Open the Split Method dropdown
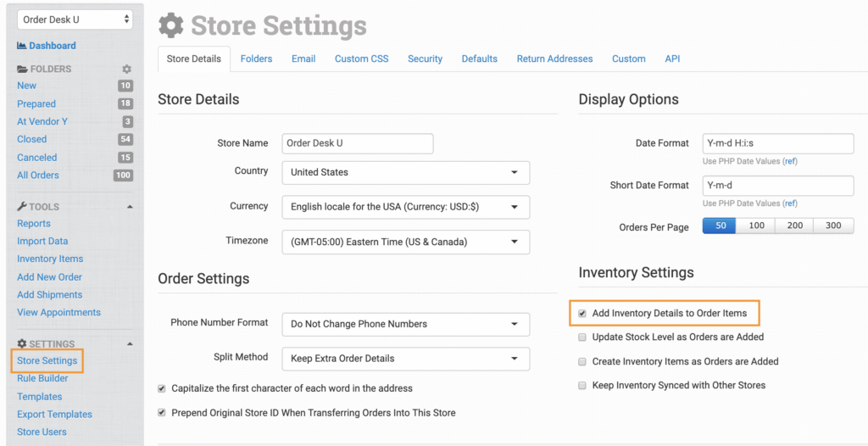The width and height of the screenshot is (868, 446). (405, 359)
